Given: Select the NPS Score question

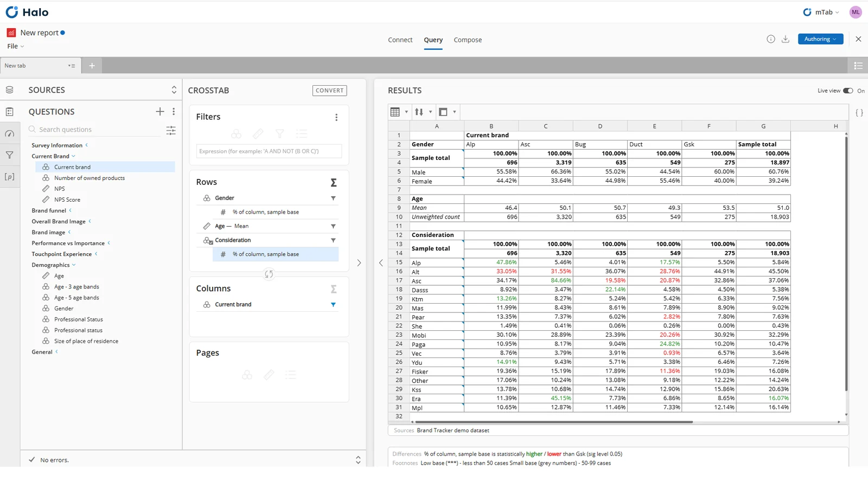Looking at the screenshot, I should [x=67, y=200].
